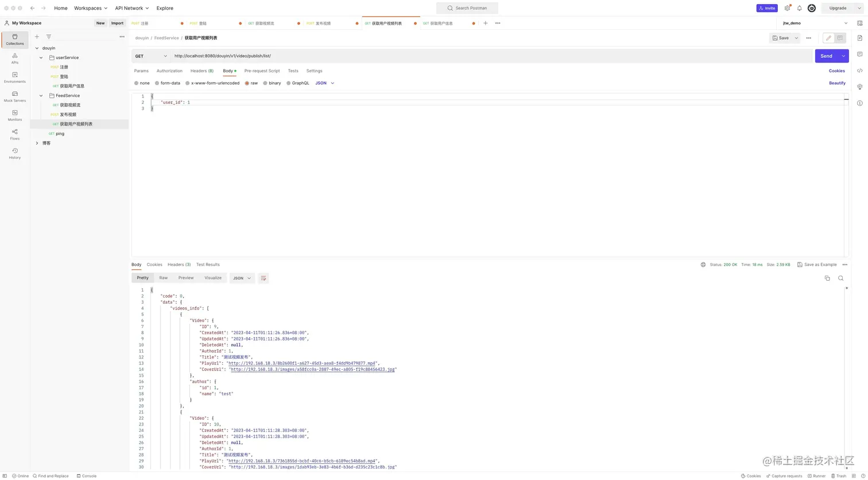Switch to the Params tab
868x480 pixels.
pyautogui.click(x=141, y=71)
